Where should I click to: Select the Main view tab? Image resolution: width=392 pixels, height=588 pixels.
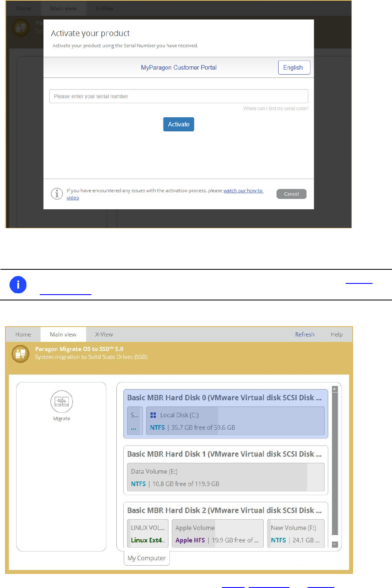(x=63, y=334)
